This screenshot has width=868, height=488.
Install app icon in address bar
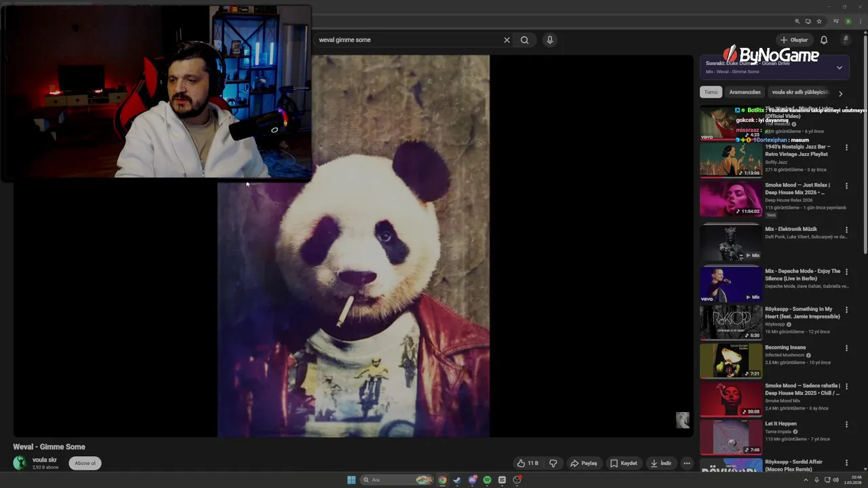(808, 21)
